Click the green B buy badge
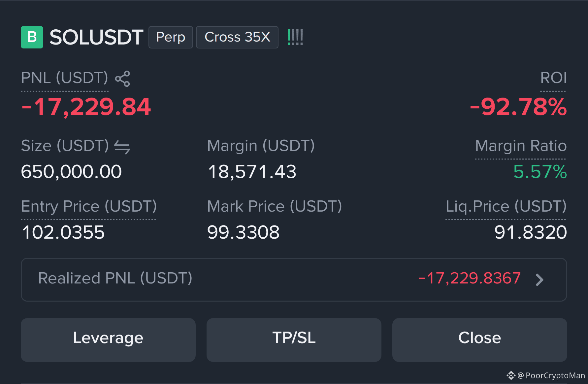This screenshot has height=384, width=588. 32,37
